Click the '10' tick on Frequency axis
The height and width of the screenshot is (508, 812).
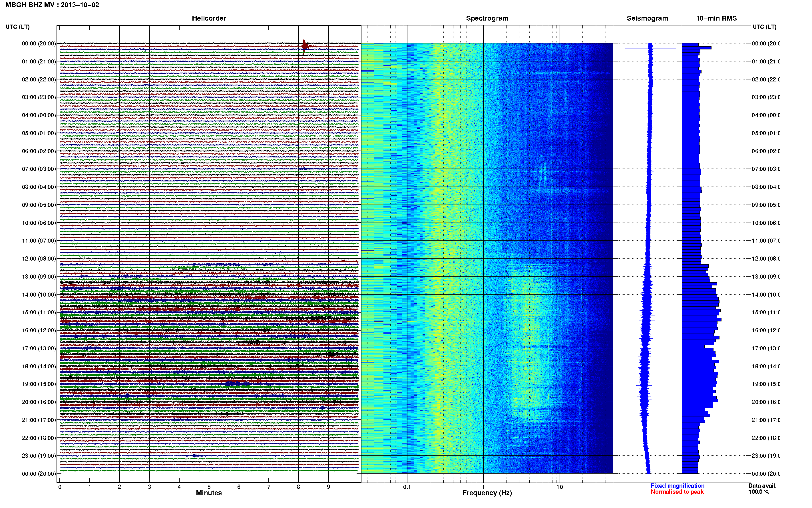pos(560,487)
